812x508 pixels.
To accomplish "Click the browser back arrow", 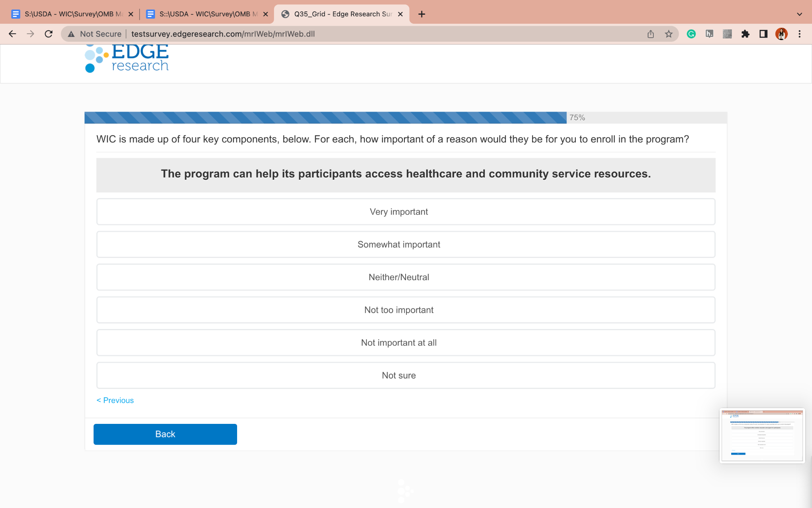I will click(x=12, y=34).
